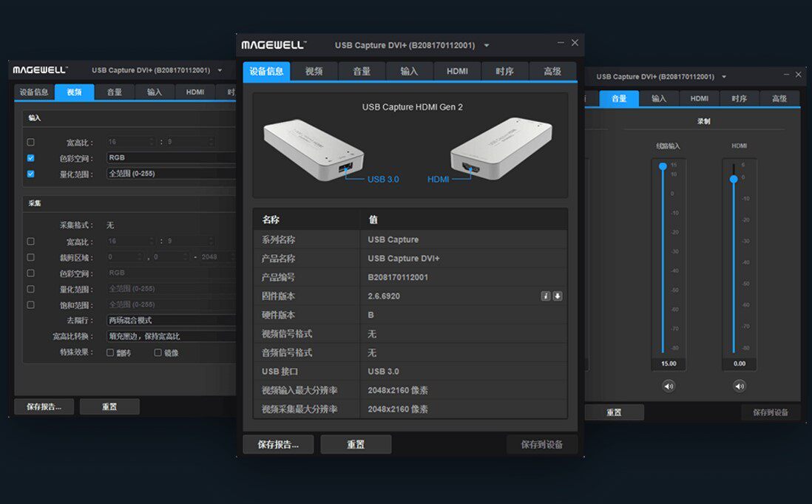Open 高级 tab in right window
Screen dimensions: 812x504
779,98
